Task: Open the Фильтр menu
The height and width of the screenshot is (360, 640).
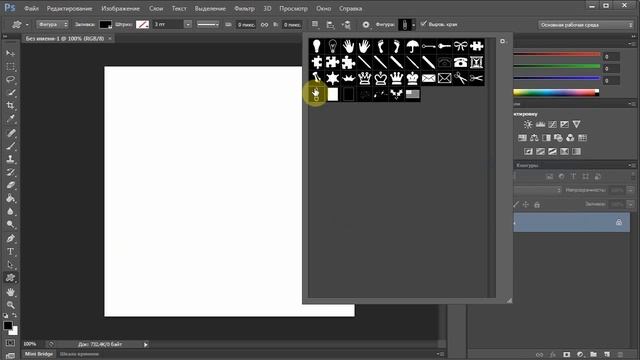Action: tap(244, 8)
